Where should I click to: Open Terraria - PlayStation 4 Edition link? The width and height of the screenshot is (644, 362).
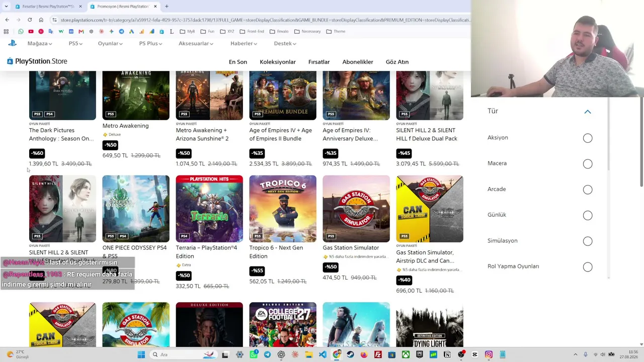click(206, 252)
